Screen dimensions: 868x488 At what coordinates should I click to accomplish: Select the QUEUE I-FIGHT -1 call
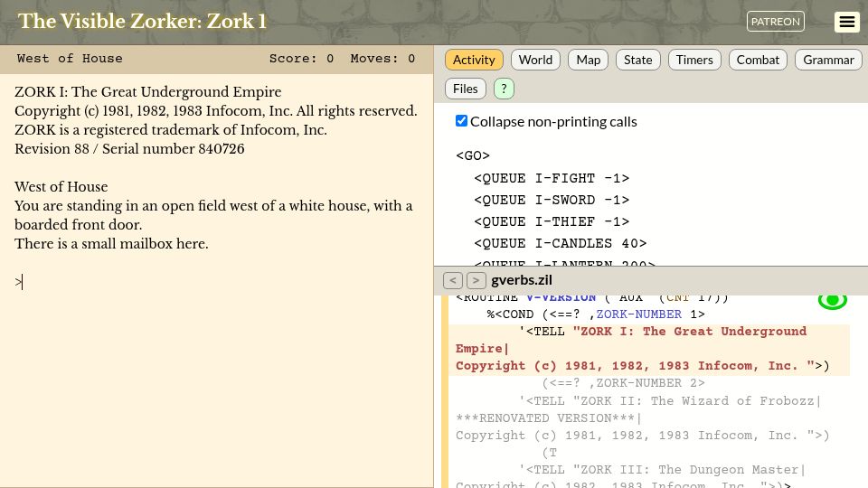(x=552, y=178)
